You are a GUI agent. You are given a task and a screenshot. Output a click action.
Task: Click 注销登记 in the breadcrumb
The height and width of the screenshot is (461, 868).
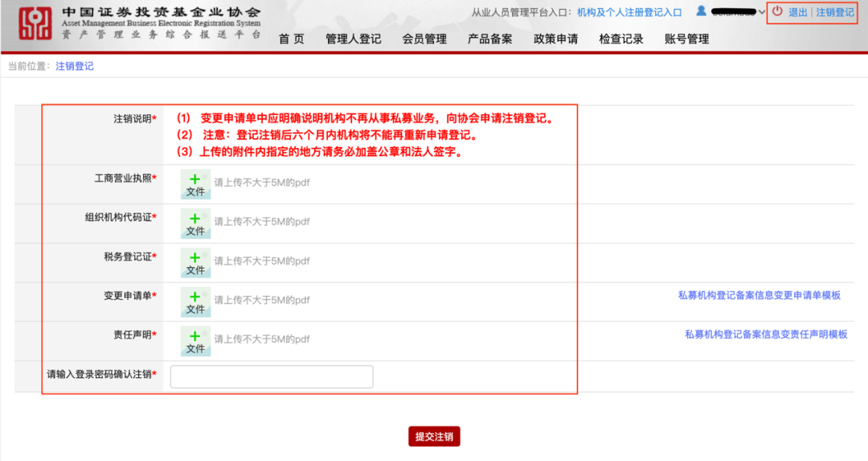75,66
